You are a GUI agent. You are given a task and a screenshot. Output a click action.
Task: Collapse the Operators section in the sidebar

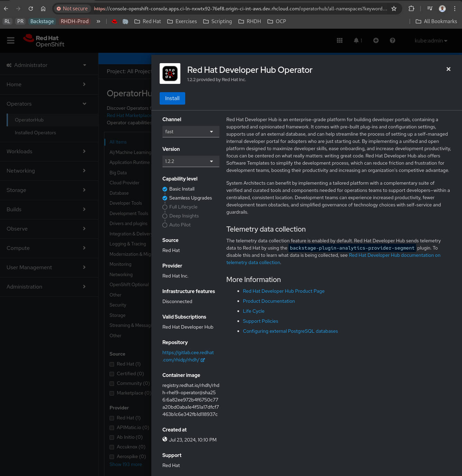click(49, 104)
